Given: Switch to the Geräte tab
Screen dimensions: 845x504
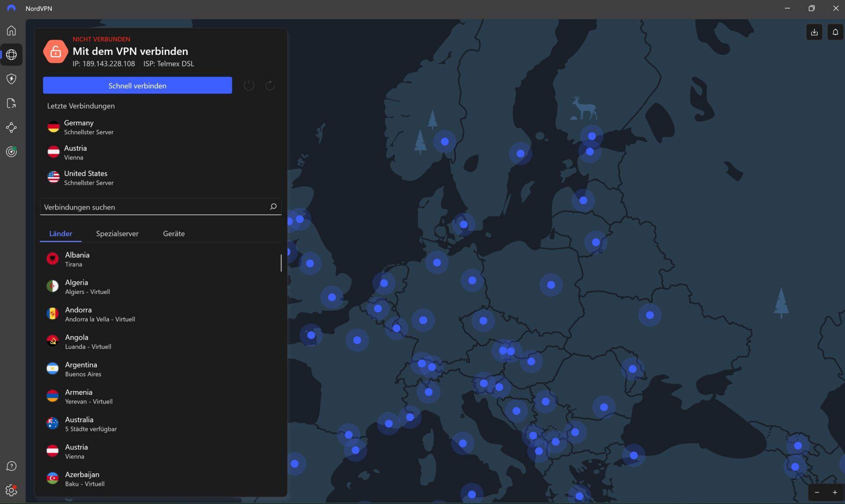Looking at the screenshot, I should pos(174,234).
